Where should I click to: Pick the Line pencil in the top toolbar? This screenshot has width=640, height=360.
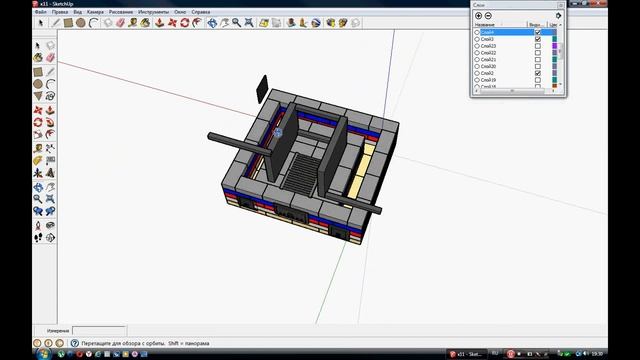click(56, 23)
